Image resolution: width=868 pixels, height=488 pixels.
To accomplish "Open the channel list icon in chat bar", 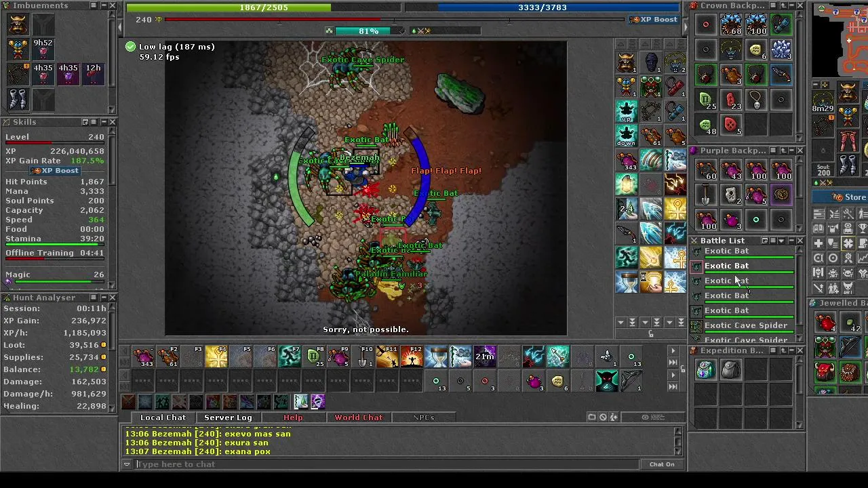I will [x=592, y=418].
